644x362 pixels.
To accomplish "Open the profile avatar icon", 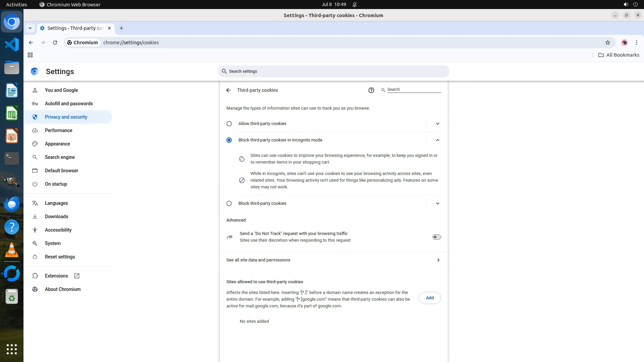I will 624,43.
